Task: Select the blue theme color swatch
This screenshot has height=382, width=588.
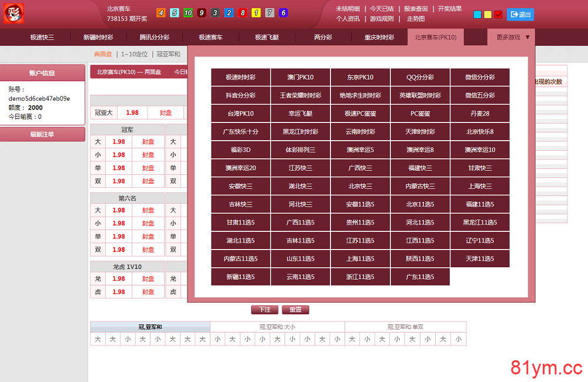Action: 477,15
